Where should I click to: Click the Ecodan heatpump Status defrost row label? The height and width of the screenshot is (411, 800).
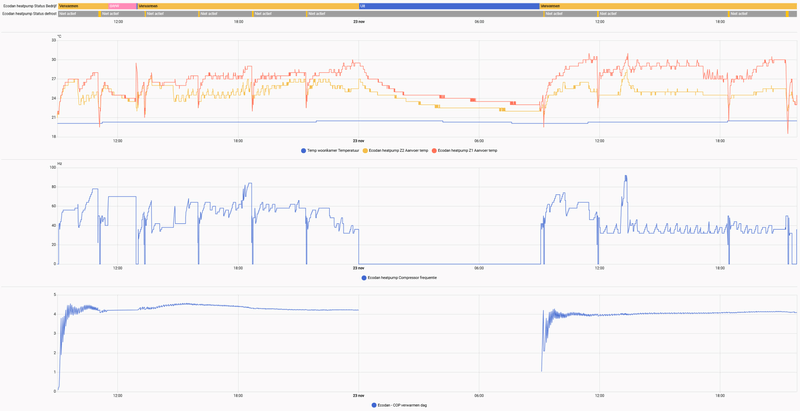coord(30,14)
